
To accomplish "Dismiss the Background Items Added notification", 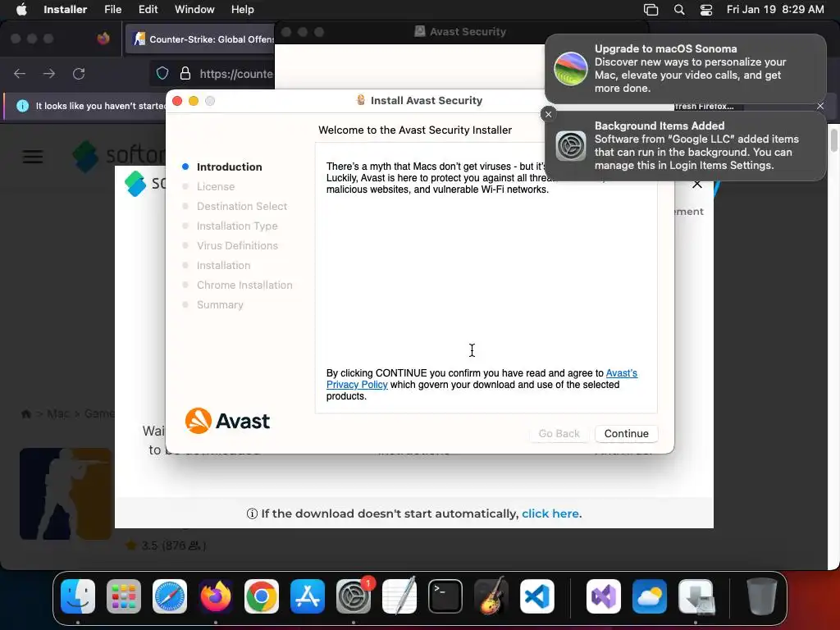I will pyautogui.click(x=548, y=114).
